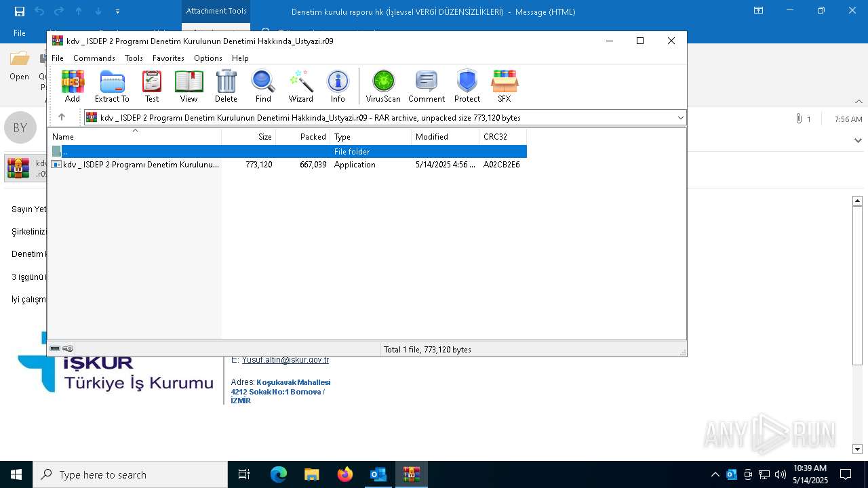The image size is (868, 488).
Task: Open Windows Start menu
Action: click(x=16, y=474)
